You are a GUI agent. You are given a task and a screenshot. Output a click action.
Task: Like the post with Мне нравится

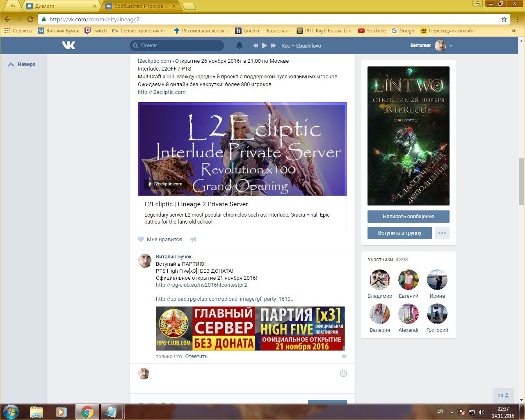click(160, 239)
